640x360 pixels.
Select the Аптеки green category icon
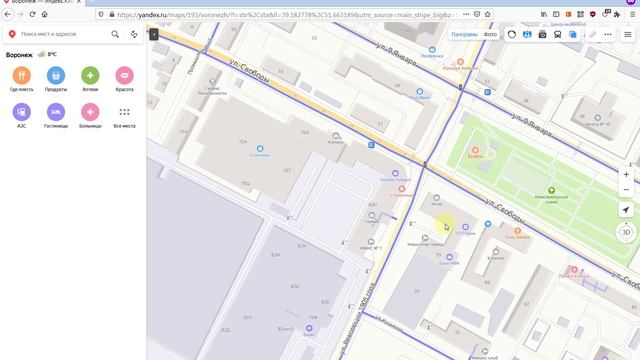point(90,76)
